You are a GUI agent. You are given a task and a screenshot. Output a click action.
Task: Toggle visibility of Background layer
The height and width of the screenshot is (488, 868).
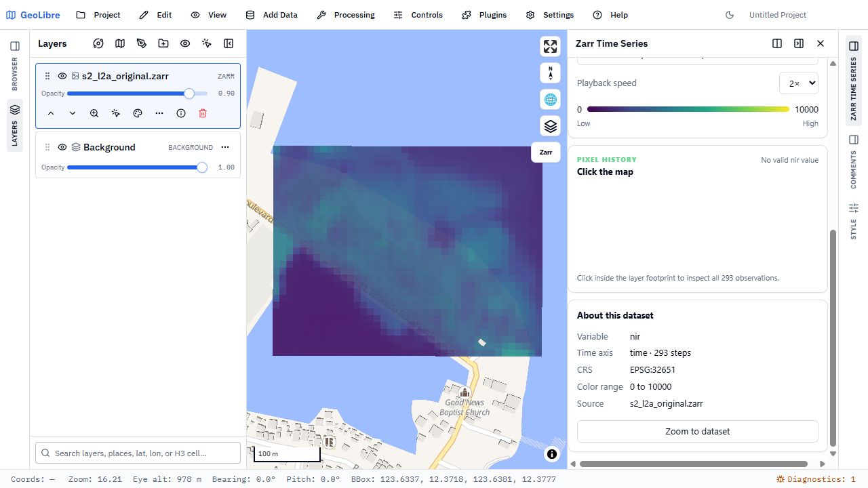62,147
